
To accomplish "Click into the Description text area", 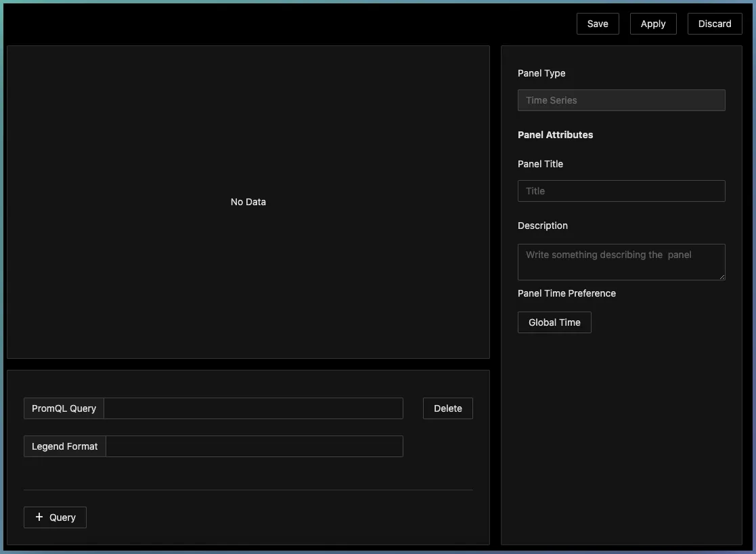I will tap(619, 261).
